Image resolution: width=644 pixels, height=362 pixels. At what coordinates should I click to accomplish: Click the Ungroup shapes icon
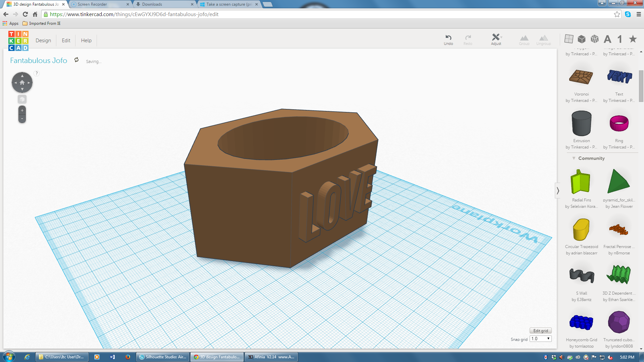(544, 40)
